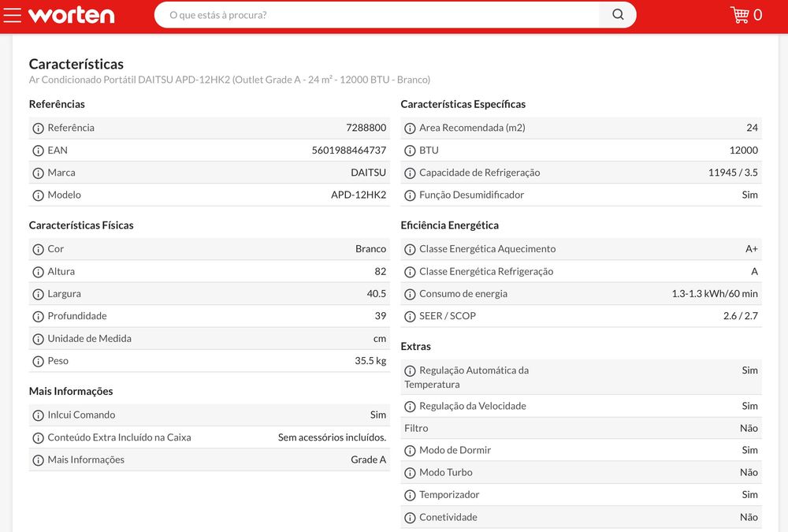Show info icon for Conetividade

tap(410, 517)
